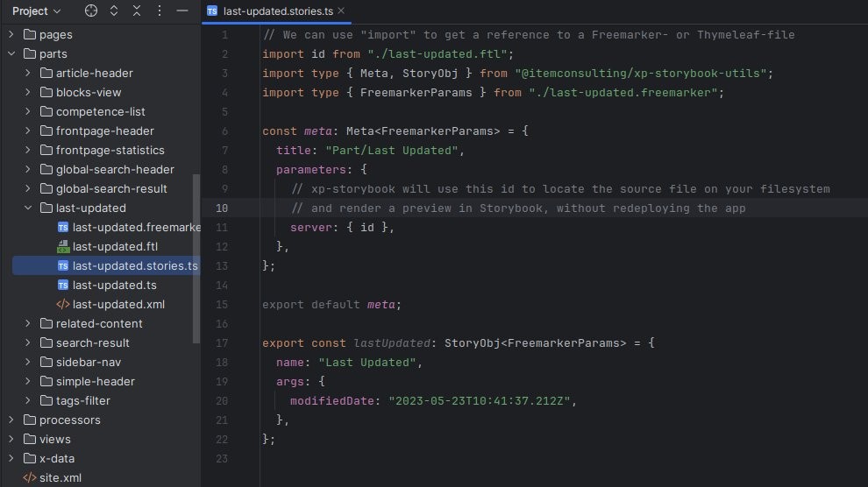Close the last-updated.stories.ts tab

pos(341,11)
